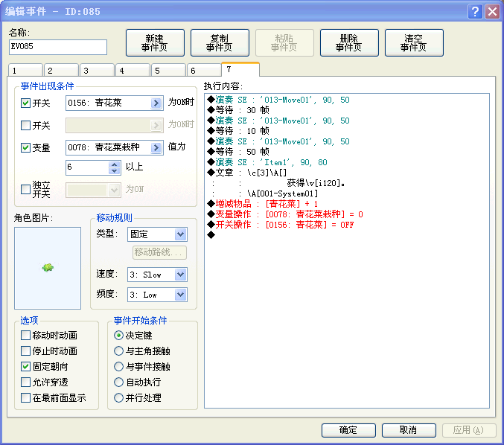504x445 pixels.
Task: Enable 允许穿透 option
Action: pos(25,382)
